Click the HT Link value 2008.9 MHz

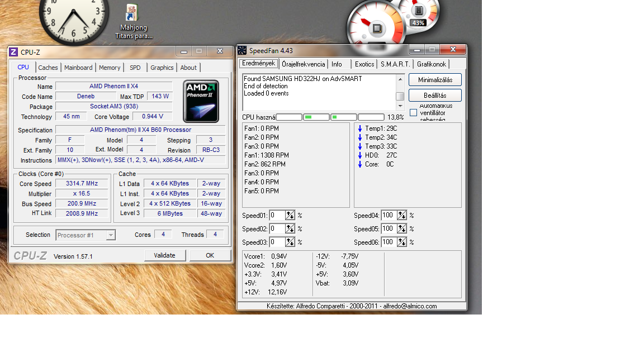(x=82, y=213)
